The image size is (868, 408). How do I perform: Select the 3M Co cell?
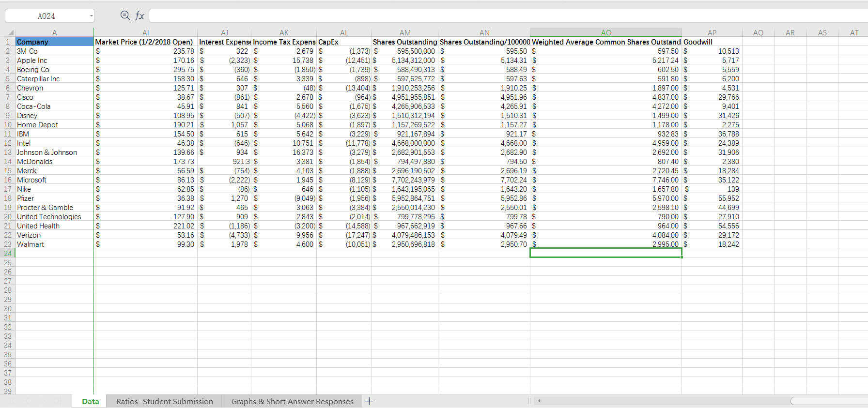coord(54,51)
